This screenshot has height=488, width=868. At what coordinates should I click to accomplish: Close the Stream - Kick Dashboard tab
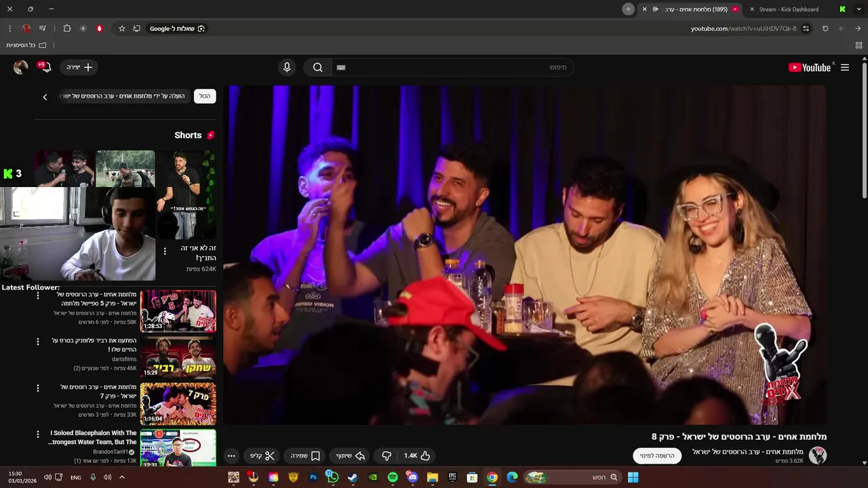(751, 9)
